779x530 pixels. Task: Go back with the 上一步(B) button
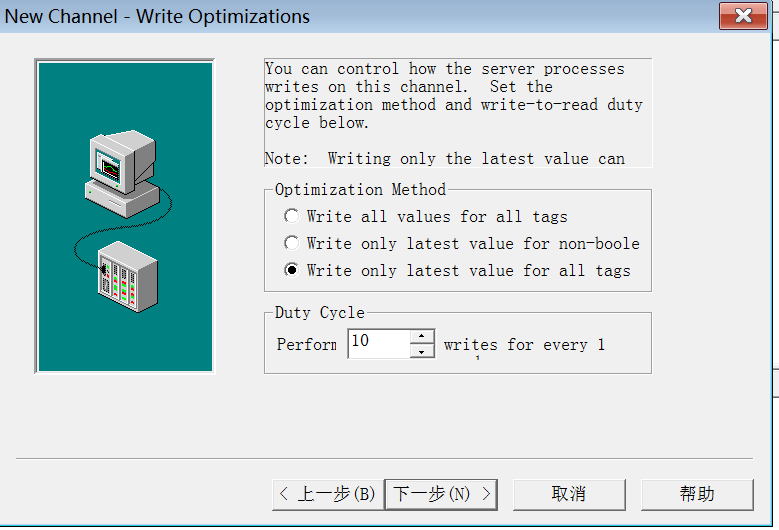pos(327,494)
